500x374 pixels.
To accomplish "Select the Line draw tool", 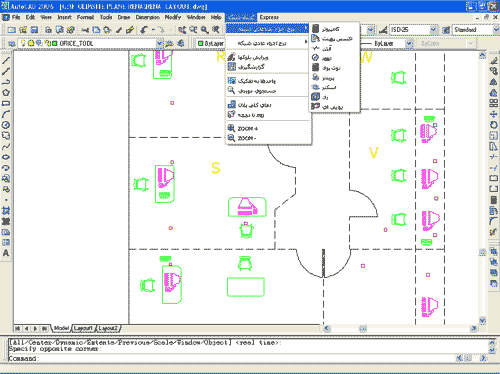I will click(6, 60).
